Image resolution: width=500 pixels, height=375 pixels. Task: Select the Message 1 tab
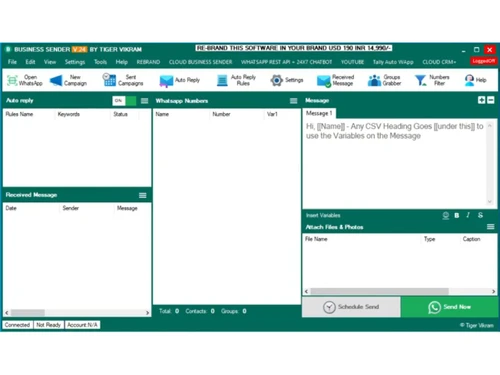click(x=319, y=113)
